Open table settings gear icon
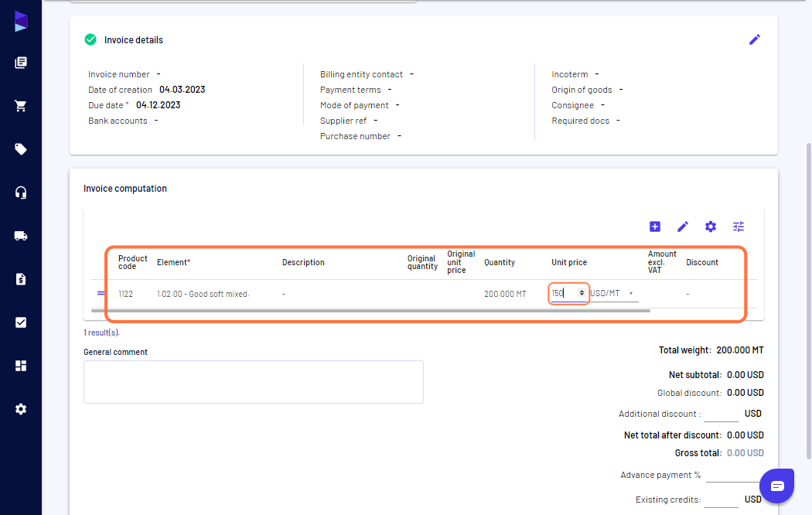This screenshot has width=812, height=515. (711, 227)
